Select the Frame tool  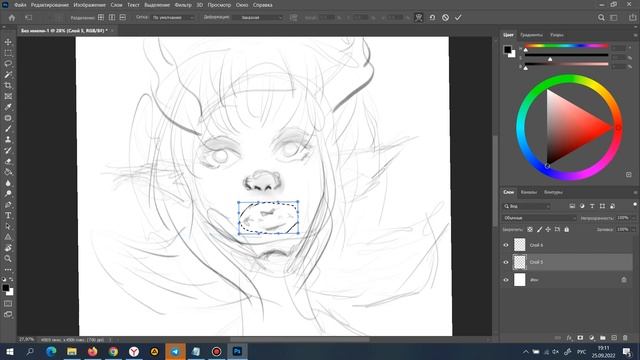tap(8, 96)
